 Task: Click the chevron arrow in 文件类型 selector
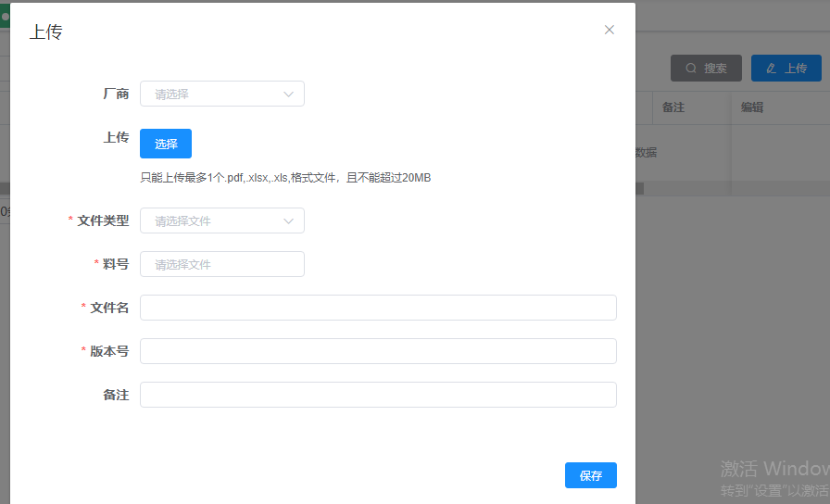[288, 220]
